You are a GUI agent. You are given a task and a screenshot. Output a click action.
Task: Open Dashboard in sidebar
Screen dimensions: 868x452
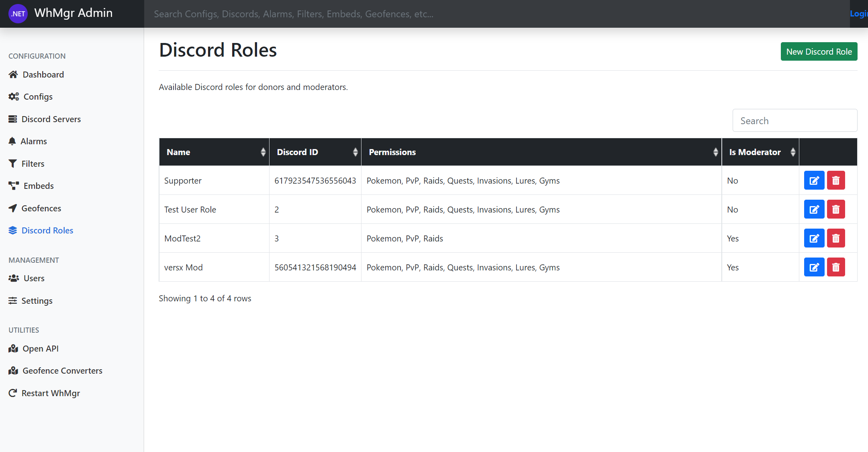point(43,74)
